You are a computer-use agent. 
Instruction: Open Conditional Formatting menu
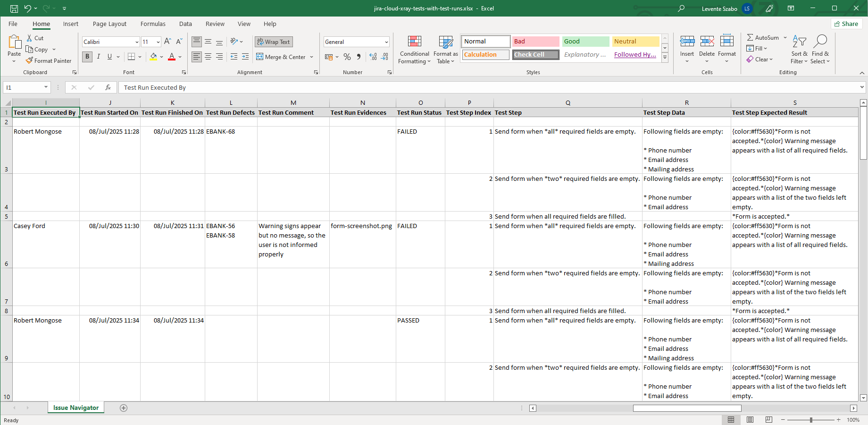pos(415,50)
